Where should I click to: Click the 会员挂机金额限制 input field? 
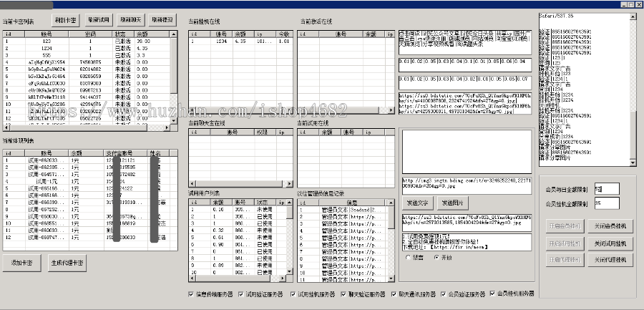click(x=606, y=204)
